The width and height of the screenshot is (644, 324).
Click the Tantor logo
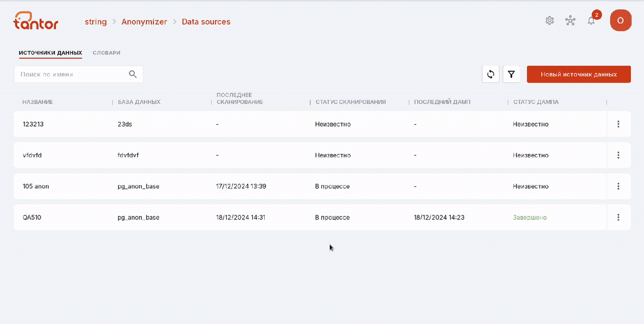(x=36, y=20)
